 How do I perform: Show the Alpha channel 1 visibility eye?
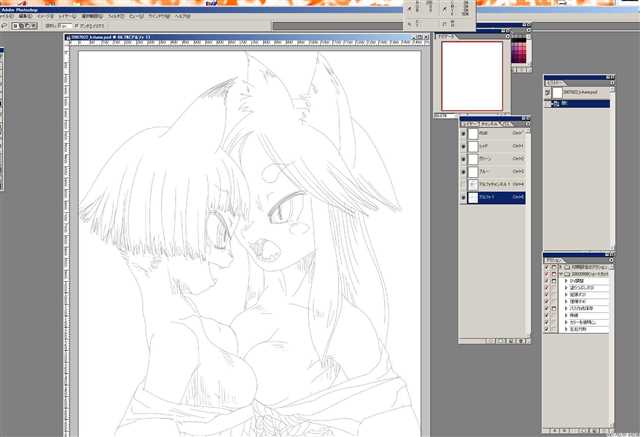[464, 185]
